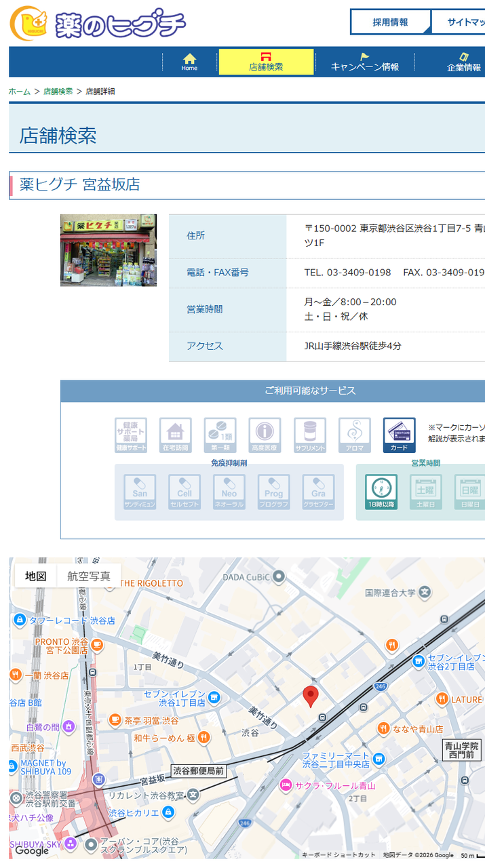485x868 pixels.
Task: Open 企業情報 nav item
Action: pyautogui.click(x=463, y=62)
